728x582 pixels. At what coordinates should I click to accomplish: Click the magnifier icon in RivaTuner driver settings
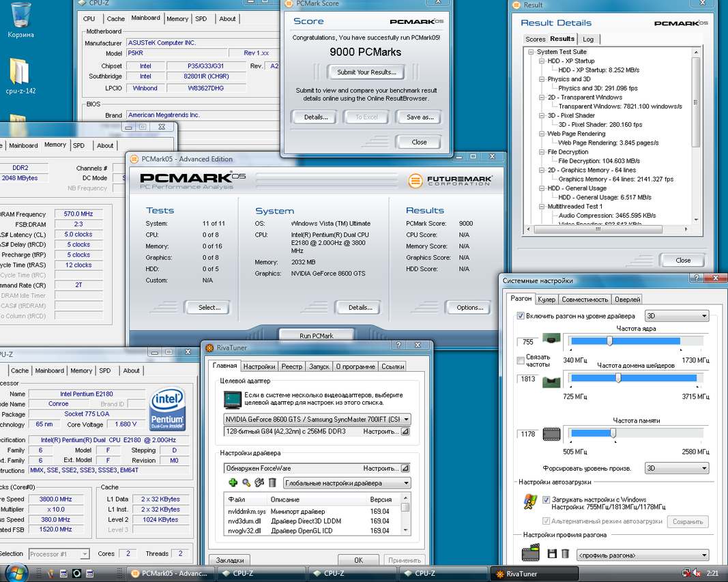246,482
